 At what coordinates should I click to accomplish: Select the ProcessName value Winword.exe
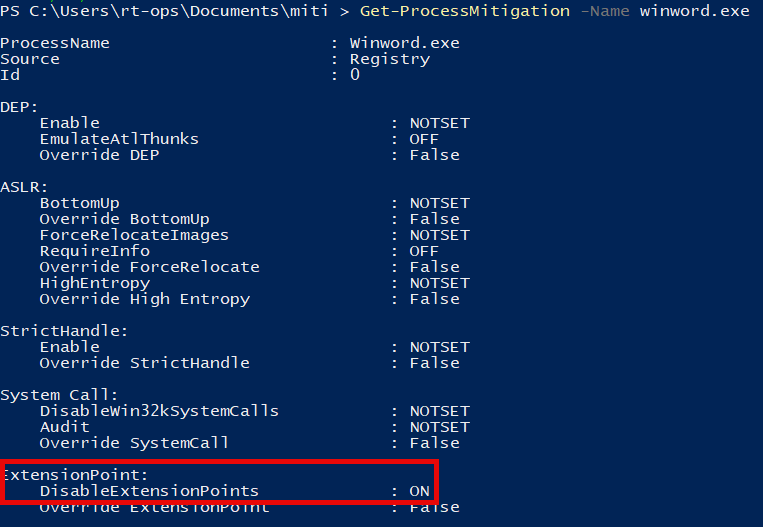404,43
